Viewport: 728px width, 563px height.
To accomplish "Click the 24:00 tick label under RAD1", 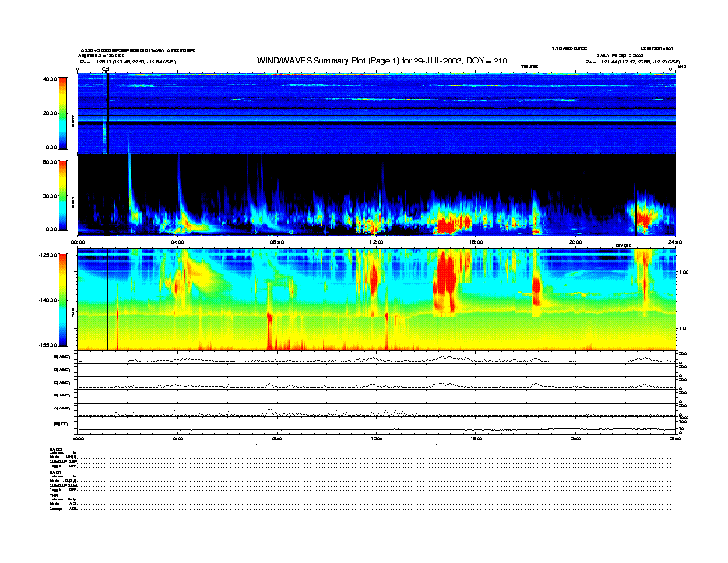I will [675, 242].
